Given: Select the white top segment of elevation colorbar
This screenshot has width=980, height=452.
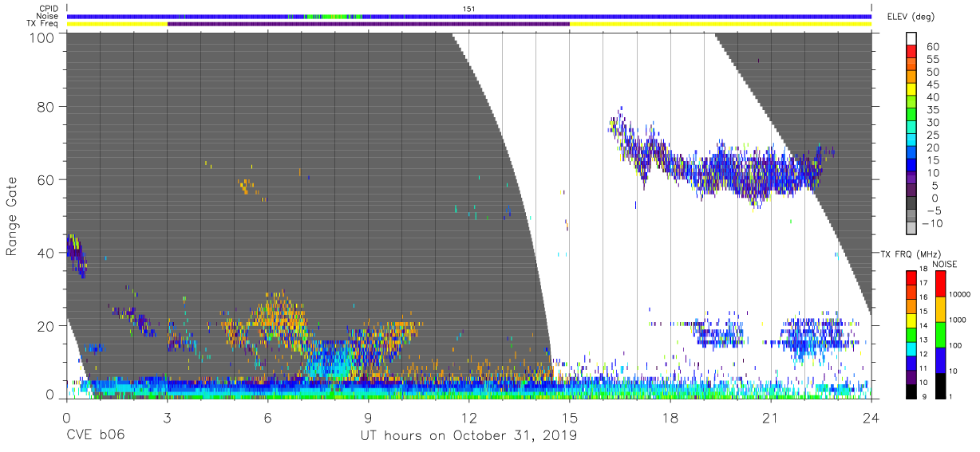Looking at the screenshot, I should (x=912, y=39).
